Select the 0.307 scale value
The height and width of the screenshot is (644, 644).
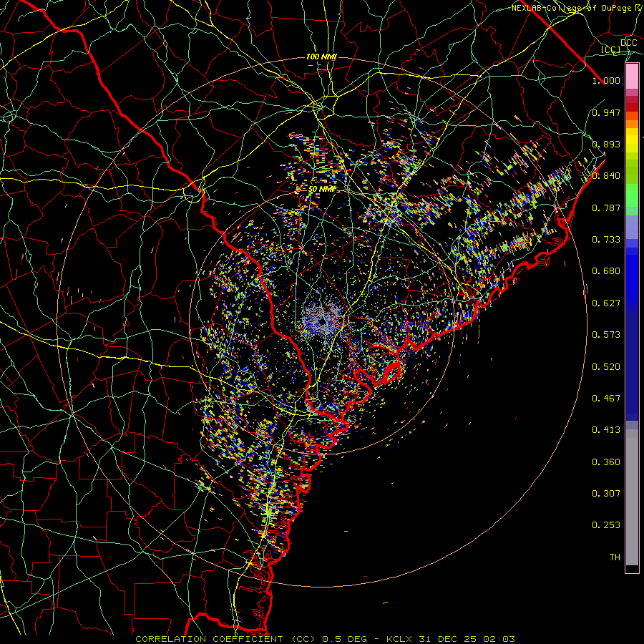pyautogui.click(x=606, y=494)
